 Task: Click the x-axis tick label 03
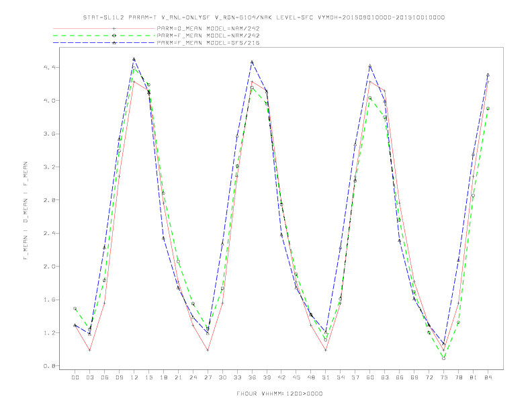tap(89, 377)
